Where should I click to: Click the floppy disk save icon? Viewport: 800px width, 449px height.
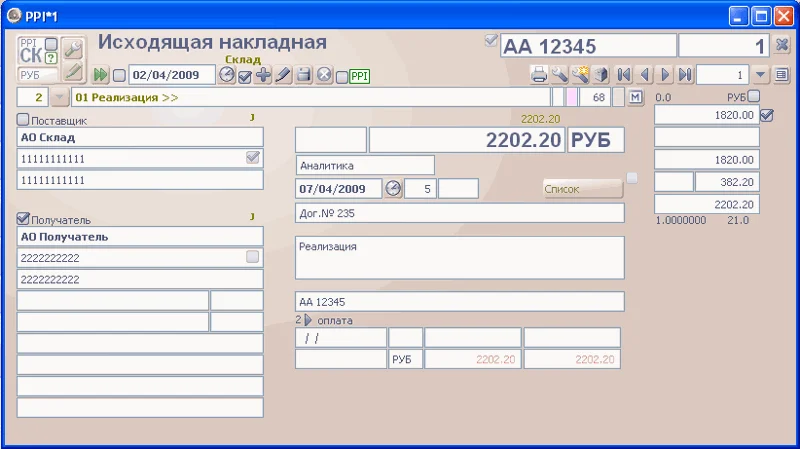click(304, 76)
